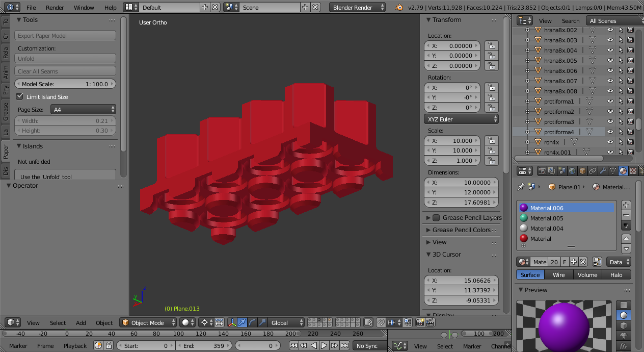Jump to the first frame
The height and width of the screenshot is (352, 644).
[x=293, y=345]
